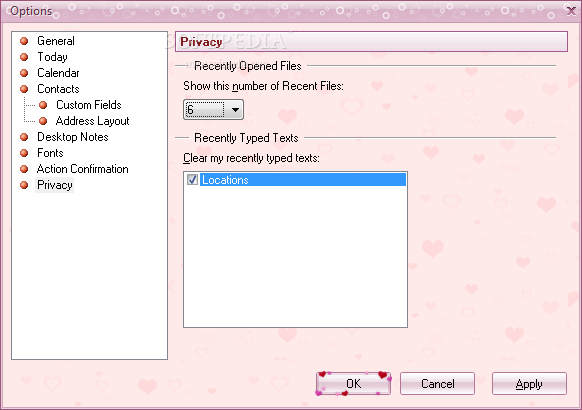Image resolution: width=582 pixels, height=410 pixels.
Task: Open the Recent Files number dropdown arrow
Action: coord(235,109)
